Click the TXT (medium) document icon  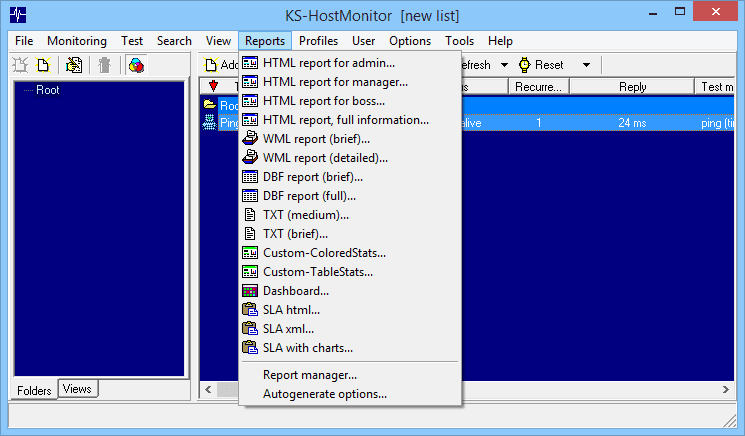(x=250, y=215)
